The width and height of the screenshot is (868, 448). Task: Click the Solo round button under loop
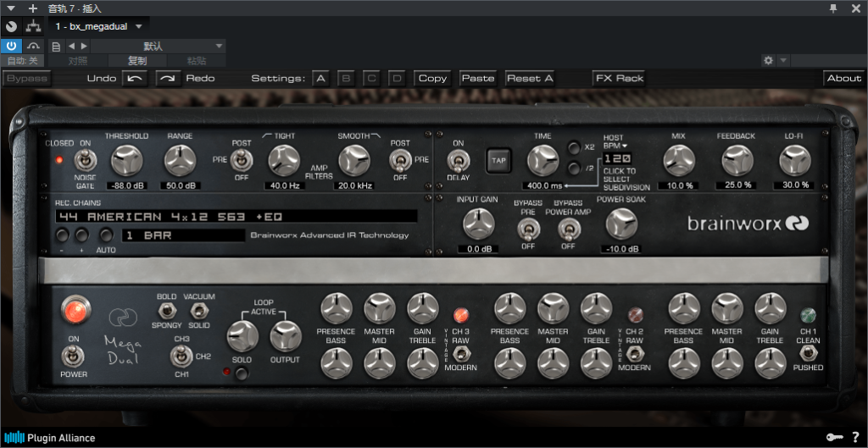pyautogui.click(x=242, y=373)
